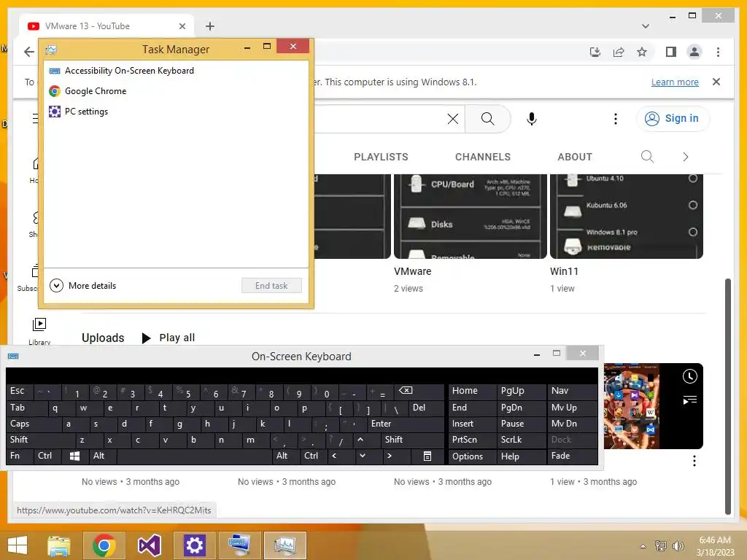747x560 pixels.
Task: Toggle Fn key on On-Screen Keyboard
Action: pos(20,456)
